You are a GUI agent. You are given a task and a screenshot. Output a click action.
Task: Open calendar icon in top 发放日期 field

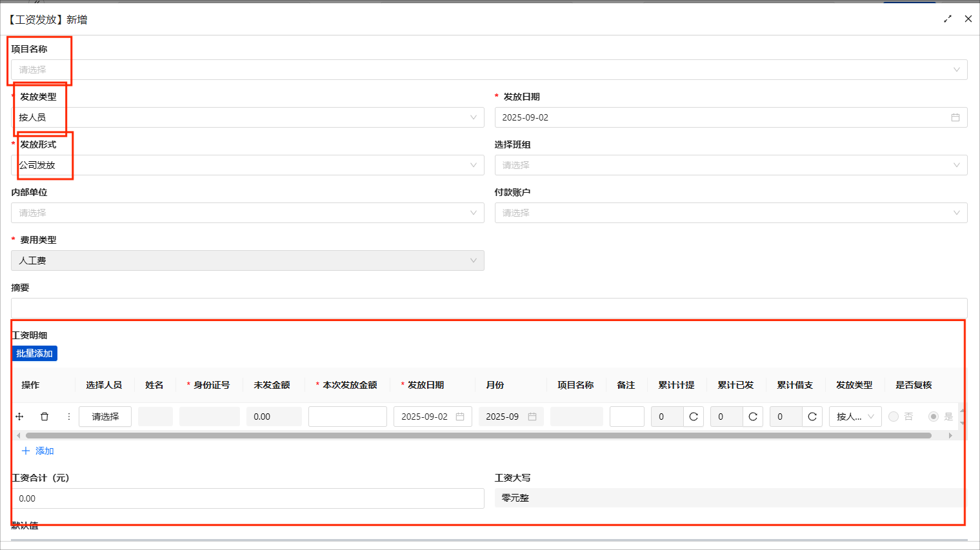tap(955, 117)
